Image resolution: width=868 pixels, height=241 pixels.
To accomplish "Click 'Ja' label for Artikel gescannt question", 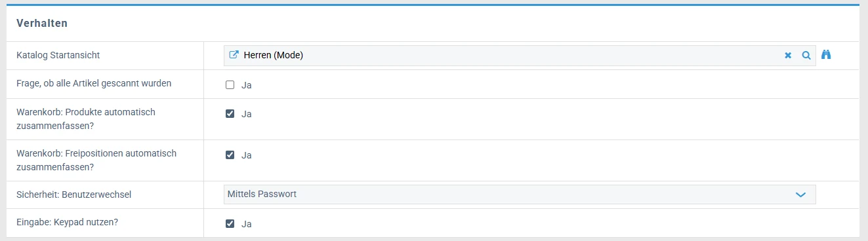I will [247, 84].
